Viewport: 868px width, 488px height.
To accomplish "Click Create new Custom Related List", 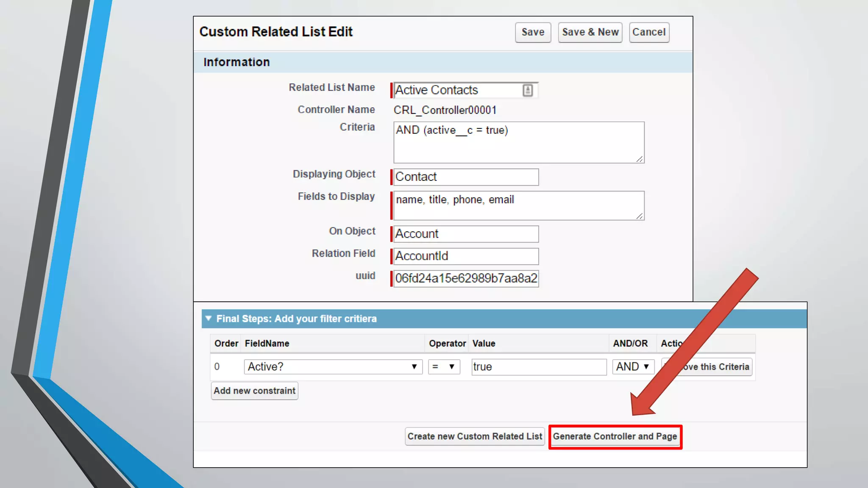I will tap(474, 437).
